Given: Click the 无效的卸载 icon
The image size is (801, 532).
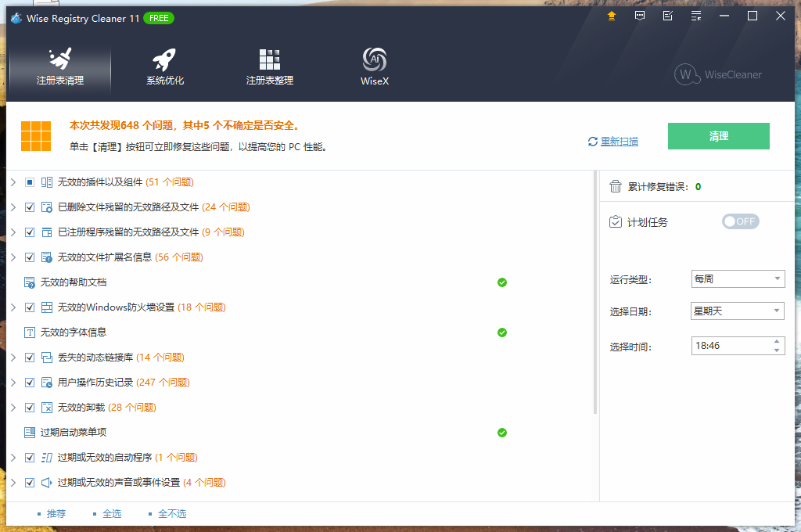Looking at the screenshot, I should (46, 408).
